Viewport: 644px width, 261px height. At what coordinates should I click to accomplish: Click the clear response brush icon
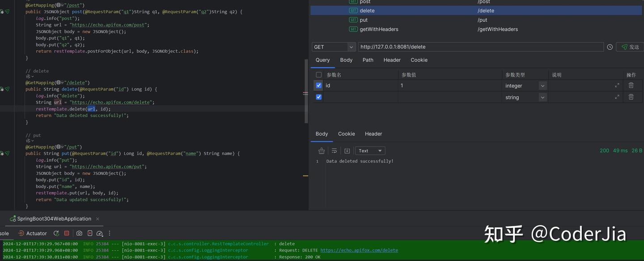[321, 151]
